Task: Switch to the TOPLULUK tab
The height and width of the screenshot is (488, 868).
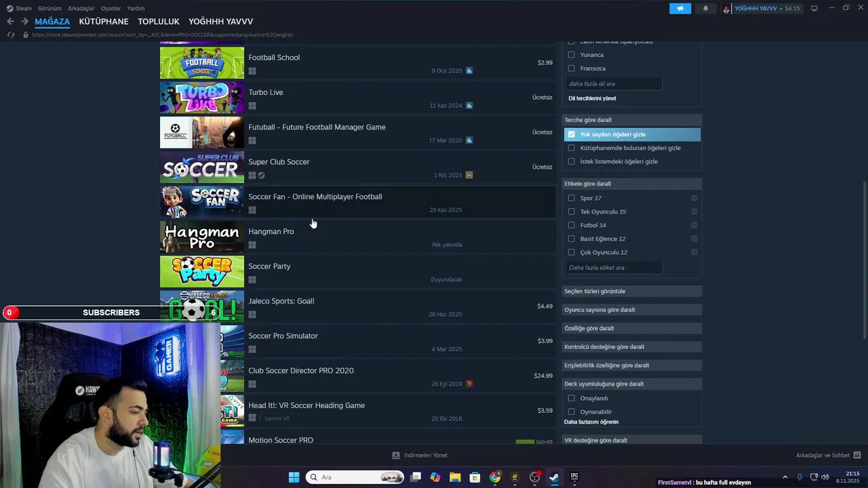Action: tap(159, 22)
